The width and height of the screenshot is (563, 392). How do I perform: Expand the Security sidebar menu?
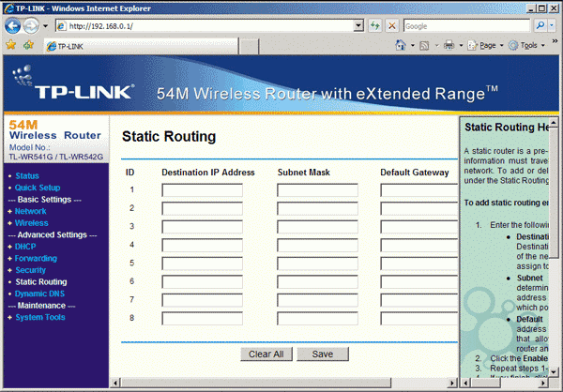point(31,270)
